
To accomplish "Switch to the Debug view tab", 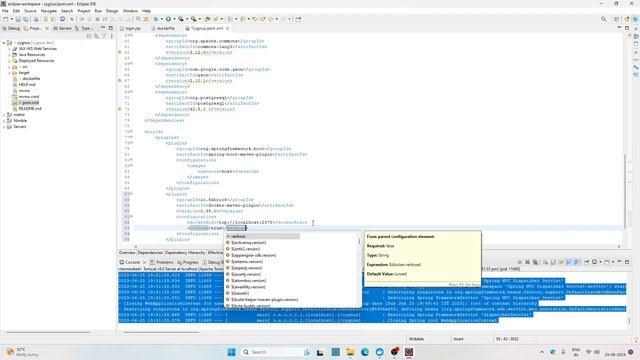I will (11, 28).
